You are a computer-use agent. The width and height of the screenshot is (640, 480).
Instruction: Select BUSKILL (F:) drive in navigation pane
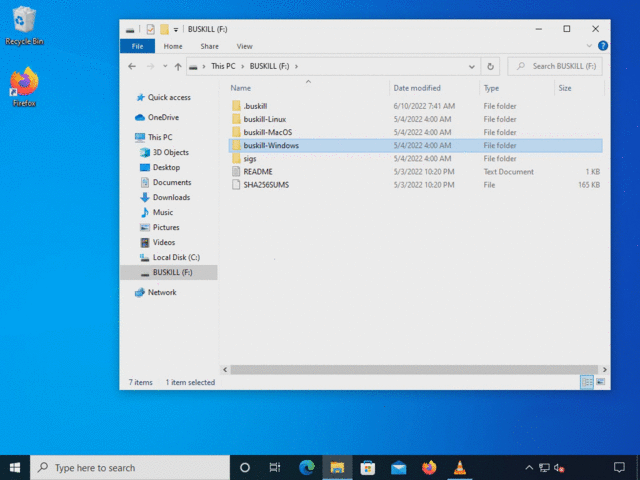[169, 272]
